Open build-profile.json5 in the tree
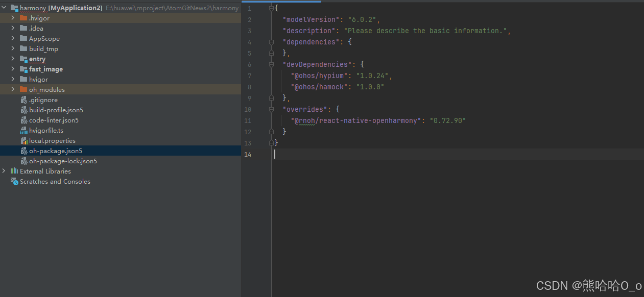644x297 pixels. (x=56, y=110)
